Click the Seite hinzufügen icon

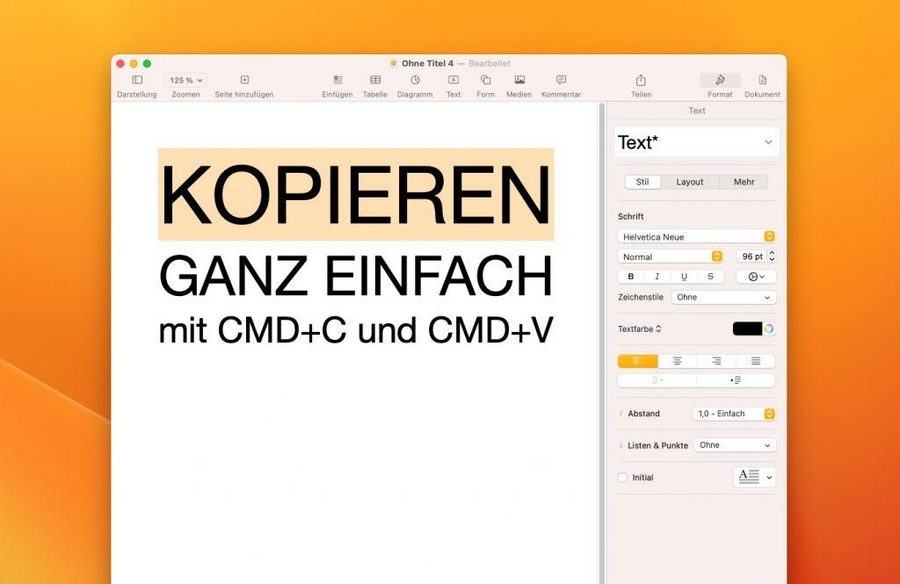click(x=244, y=80)
